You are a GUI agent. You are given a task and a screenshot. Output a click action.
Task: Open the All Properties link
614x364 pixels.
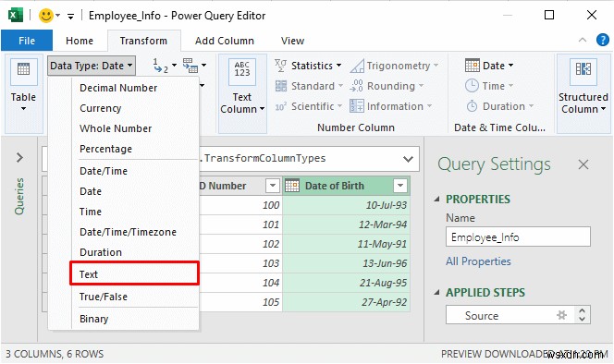[x=478, y=261]
